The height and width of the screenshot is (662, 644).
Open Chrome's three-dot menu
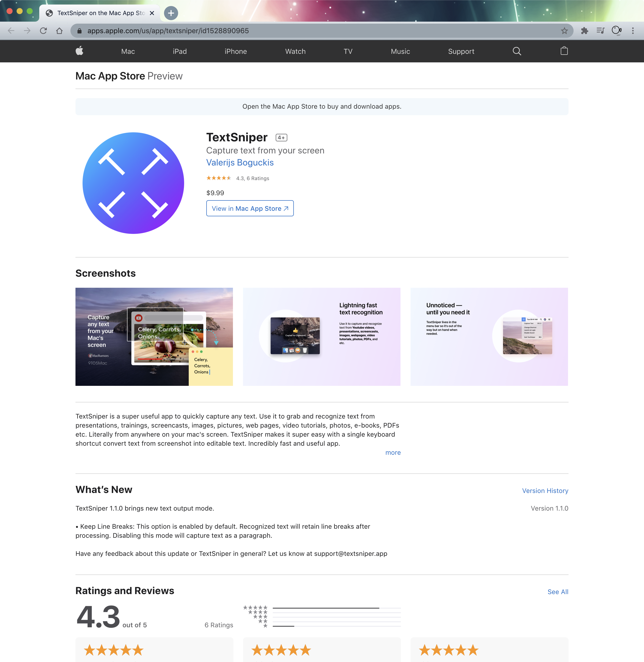(x=633, y=31)
